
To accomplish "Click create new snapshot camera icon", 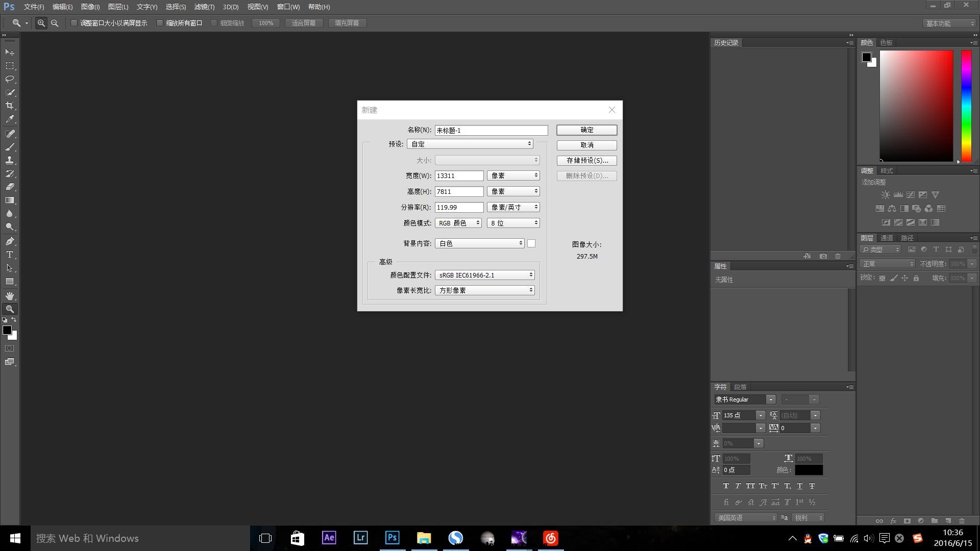I will [823, 256].
